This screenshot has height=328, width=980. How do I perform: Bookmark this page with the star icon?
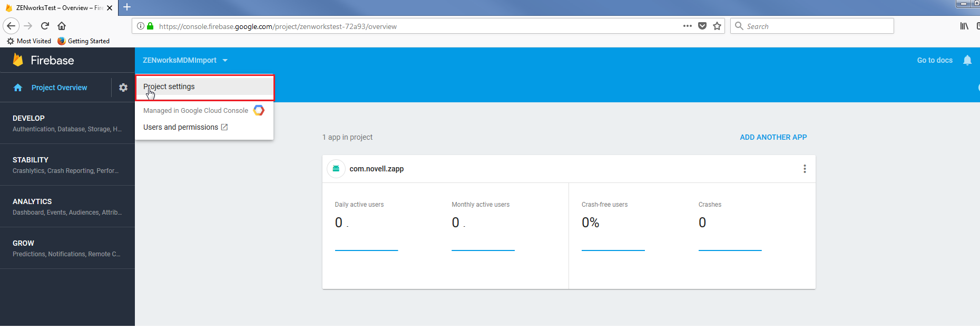(717, 26)
